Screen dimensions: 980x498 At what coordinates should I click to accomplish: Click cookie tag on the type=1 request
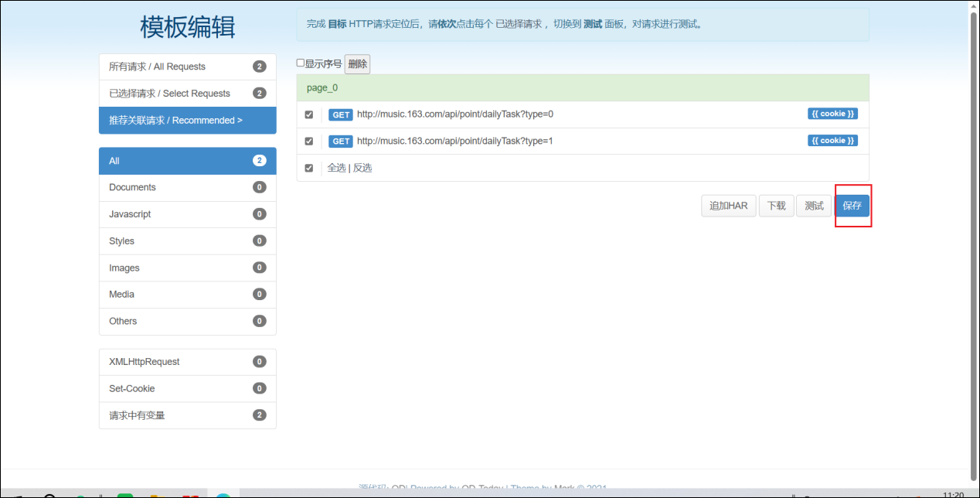pyautogui.click(x=832, y=141)
